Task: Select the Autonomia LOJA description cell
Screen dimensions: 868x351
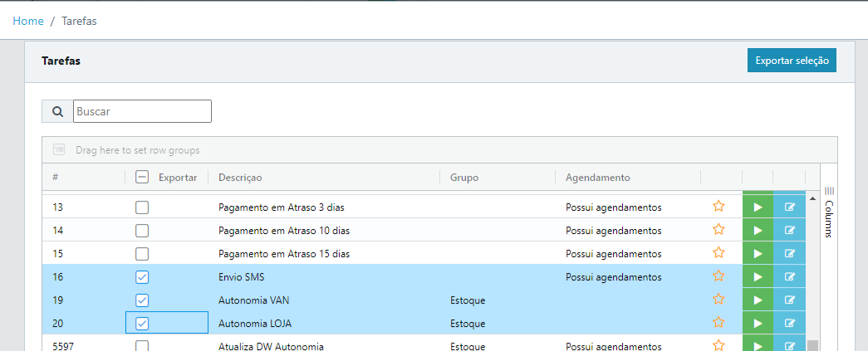Action: (x=324, y=324)
